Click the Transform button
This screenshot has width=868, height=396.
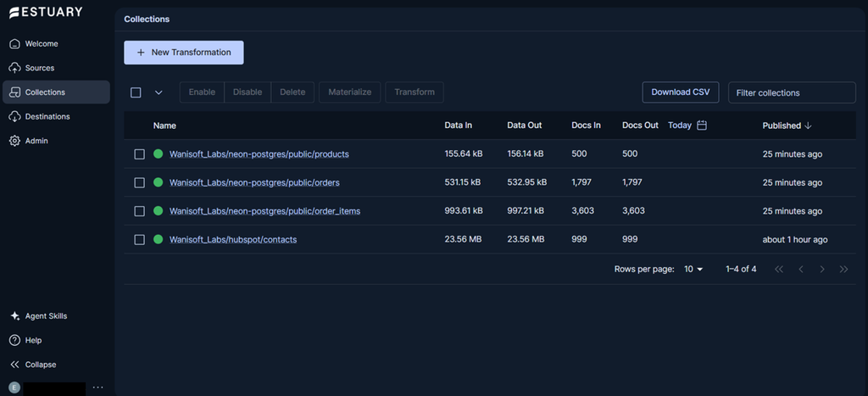[x=415, y=92]
